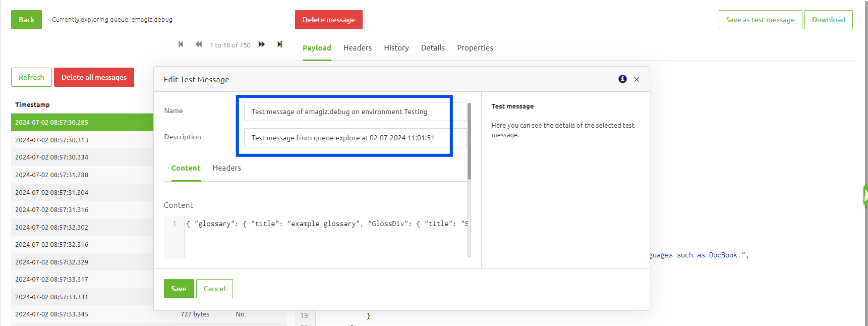Viewport: 868px width, 326px height.
Task: Close the Edit Test Message dialog
Action: click(636, 79)
